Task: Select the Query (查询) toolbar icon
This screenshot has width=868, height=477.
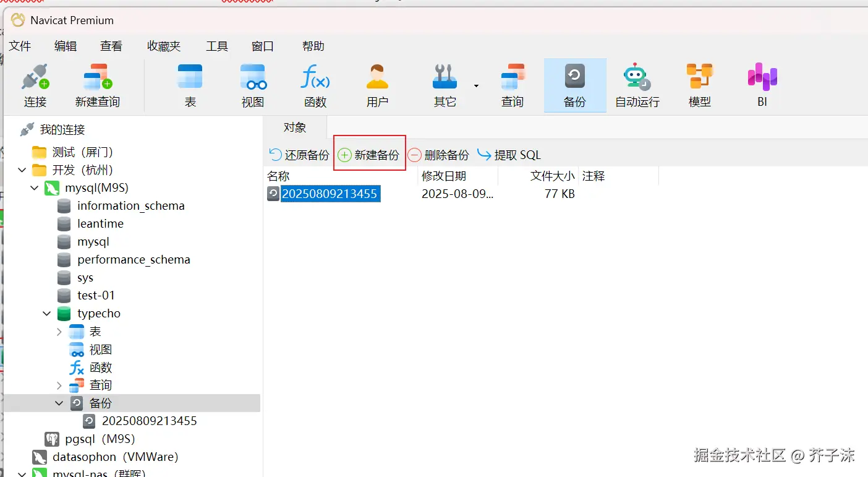Action: click(513, 86)
